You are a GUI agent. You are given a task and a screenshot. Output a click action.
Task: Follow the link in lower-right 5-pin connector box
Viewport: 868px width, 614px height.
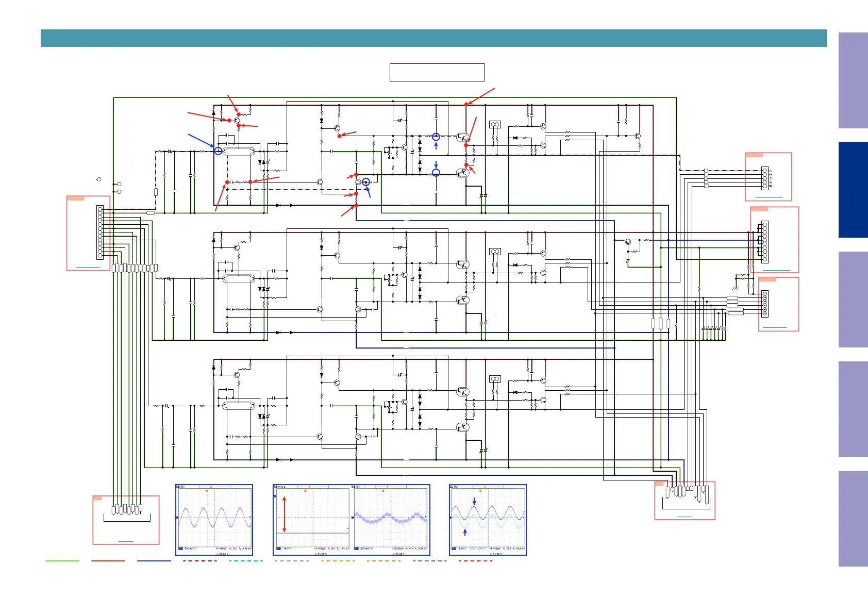coord(774,327)
